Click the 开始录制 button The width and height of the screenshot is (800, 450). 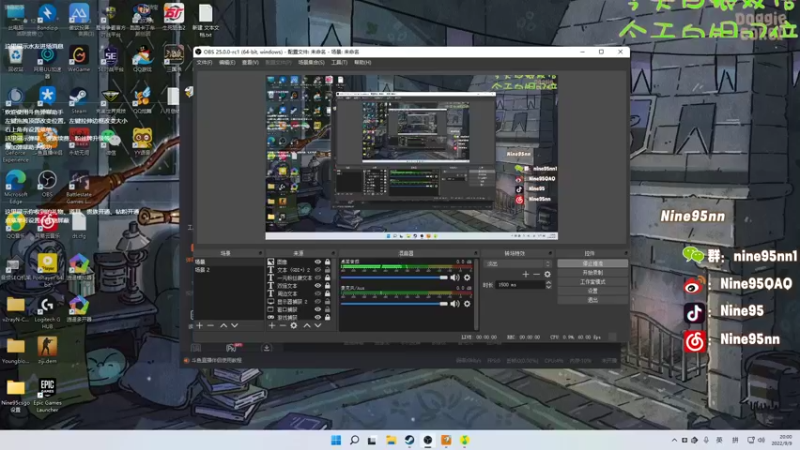tap(592, 272)
